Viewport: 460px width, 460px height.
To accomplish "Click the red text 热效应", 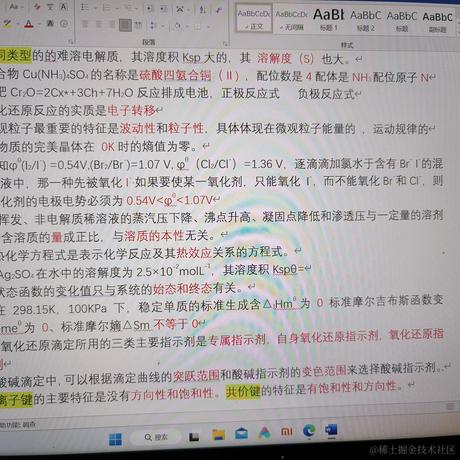I will coord(194,253).
